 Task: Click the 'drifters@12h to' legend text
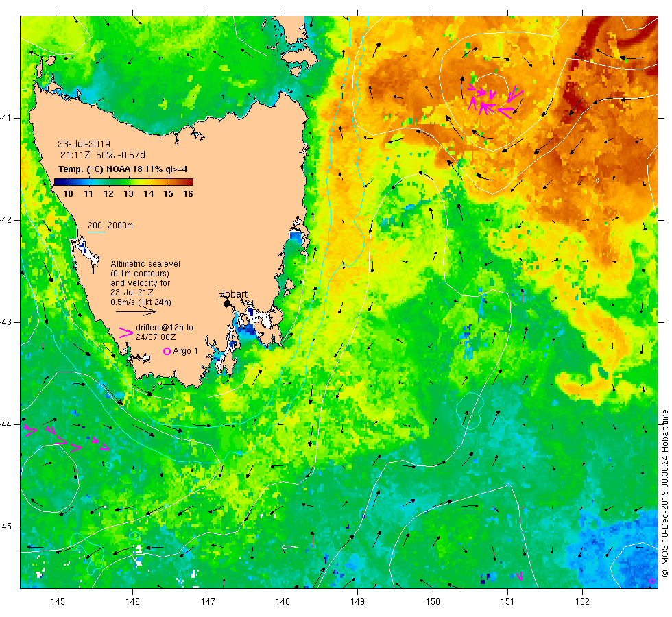[165, 328]
